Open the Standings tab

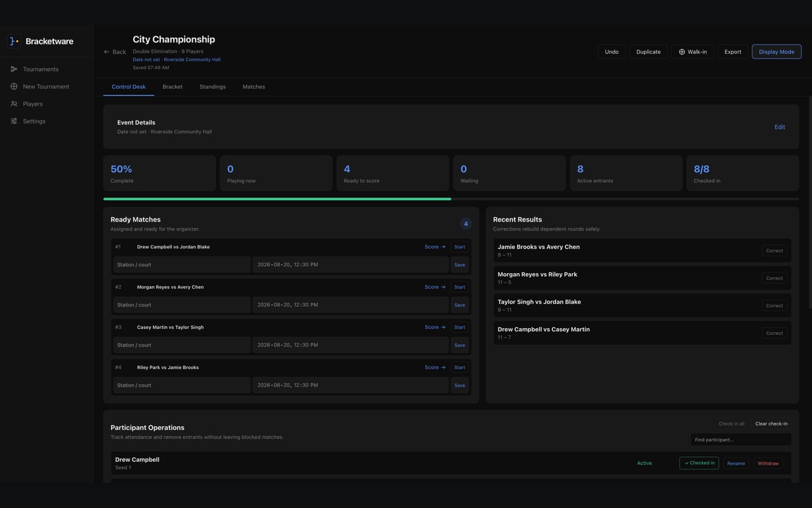tap(213, 87)
